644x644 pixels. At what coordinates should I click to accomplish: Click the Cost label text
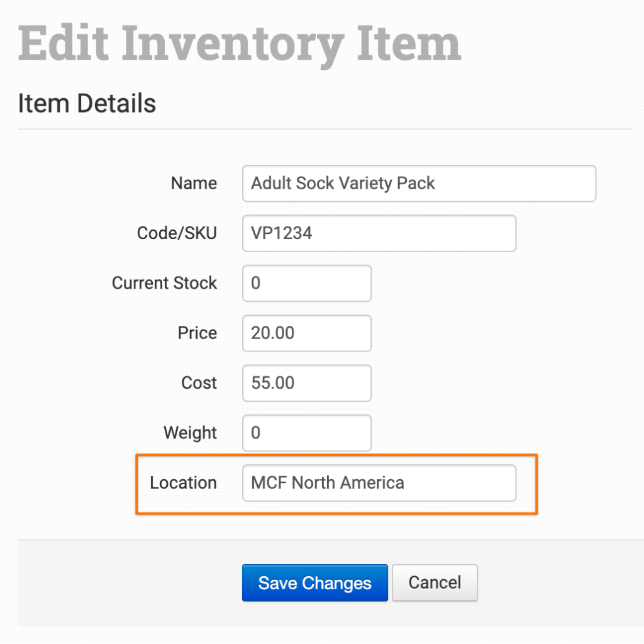click(199, 383)
